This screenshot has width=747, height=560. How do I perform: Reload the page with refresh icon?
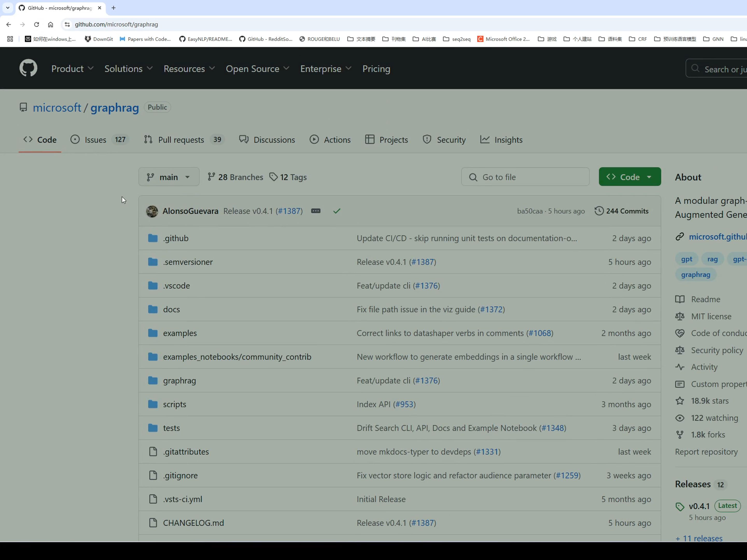pyautogui.click(x=37, y=24)
